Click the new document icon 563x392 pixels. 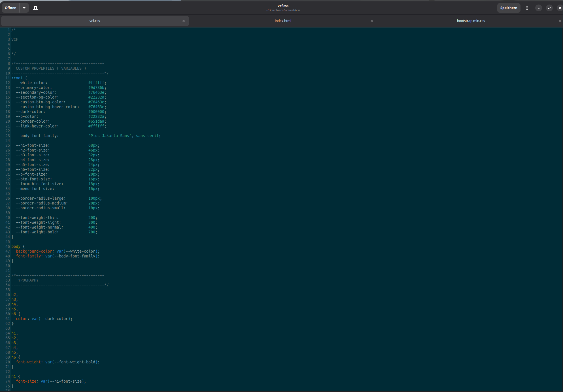[x=35, y=8]
